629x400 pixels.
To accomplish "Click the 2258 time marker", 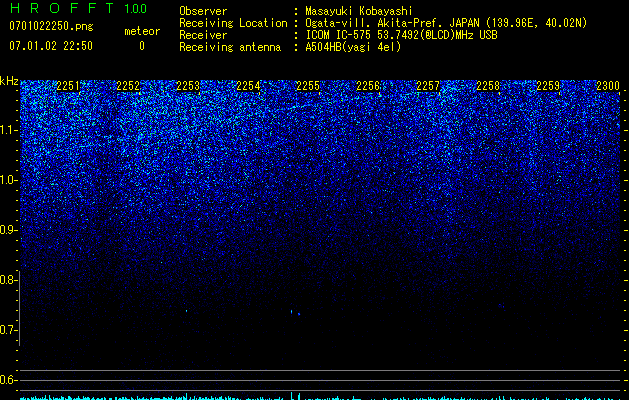I will pos(488,86).
